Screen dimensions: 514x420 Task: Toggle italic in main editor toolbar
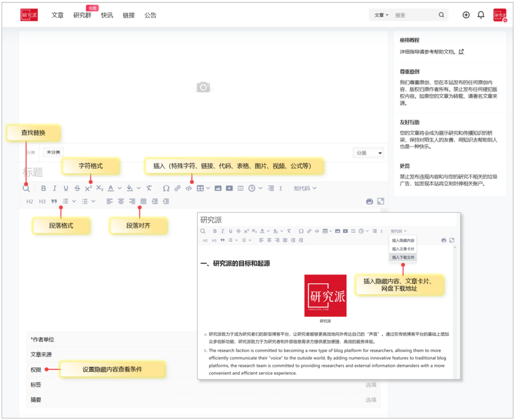coord(55,188)
